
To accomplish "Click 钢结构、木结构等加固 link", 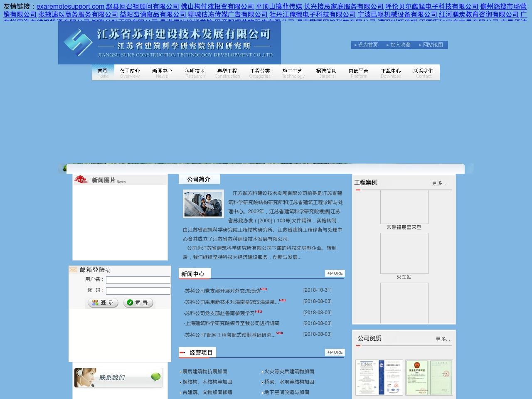I will (x=207, y=382).
